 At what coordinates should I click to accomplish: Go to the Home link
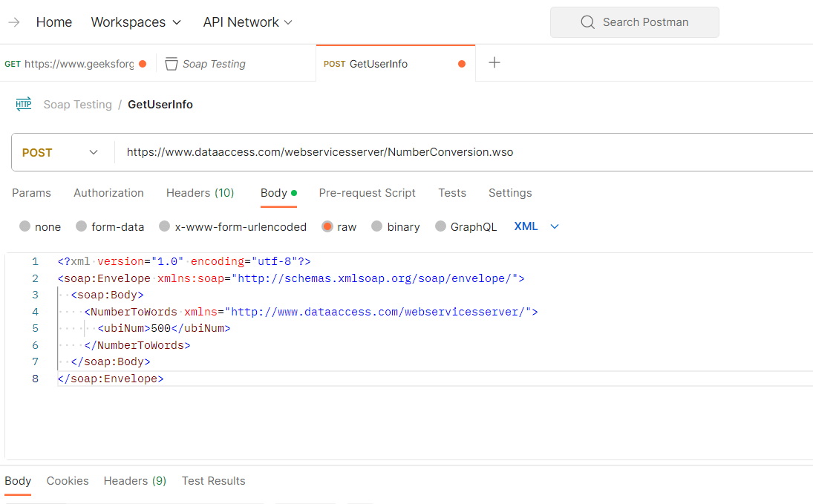pyautogui.click(x=54, y=22)
